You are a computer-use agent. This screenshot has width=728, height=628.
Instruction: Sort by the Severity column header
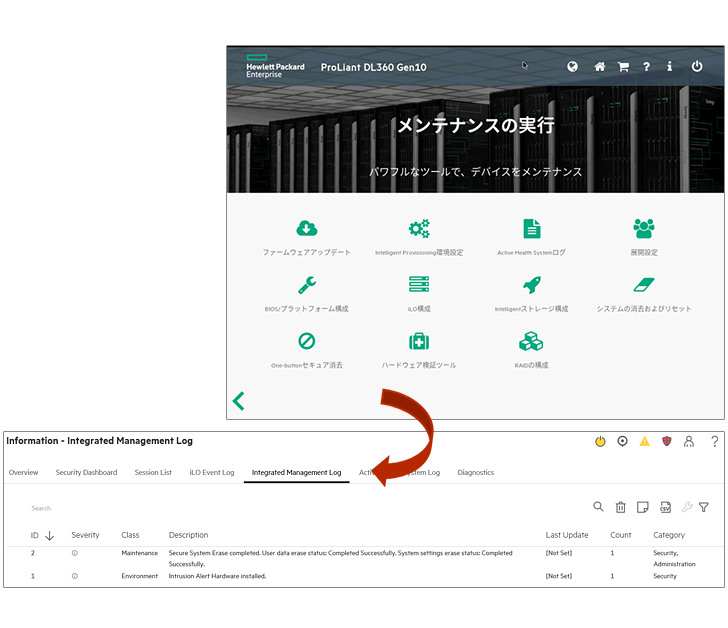tap(85, 535)
